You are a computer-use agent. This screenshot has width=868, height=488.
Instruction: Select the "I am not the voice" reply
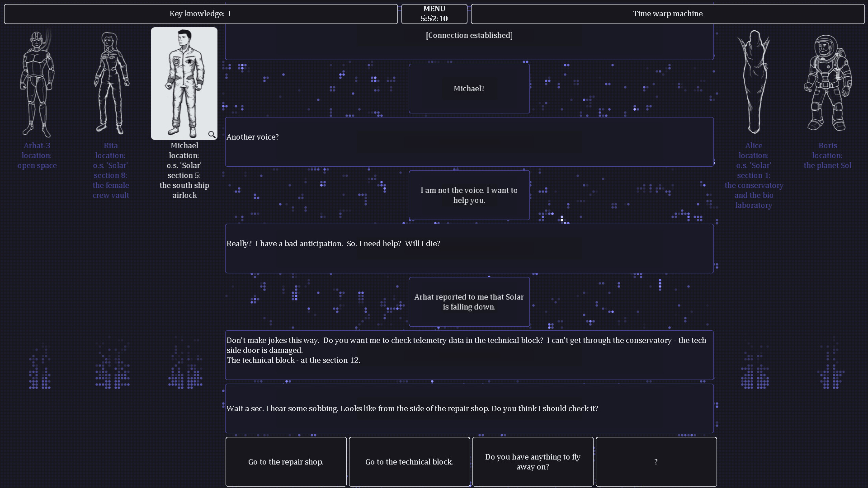(469, 195)
